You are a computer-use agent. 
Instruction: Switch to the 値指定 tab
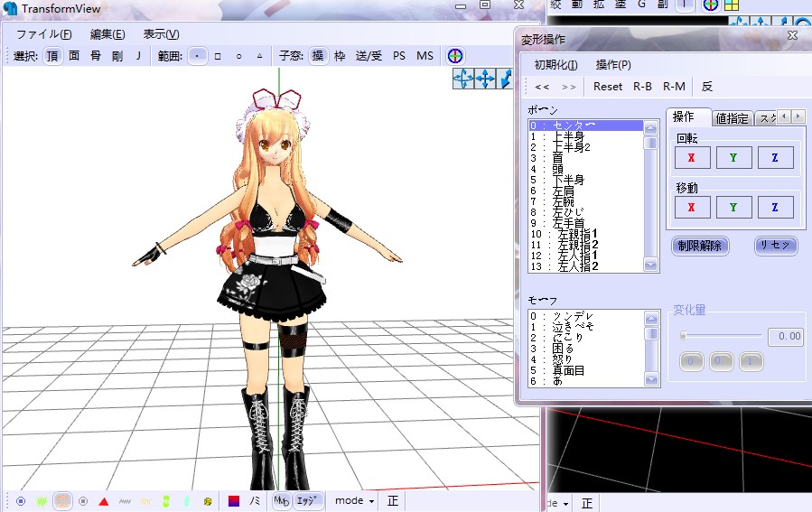pos(732,118)
